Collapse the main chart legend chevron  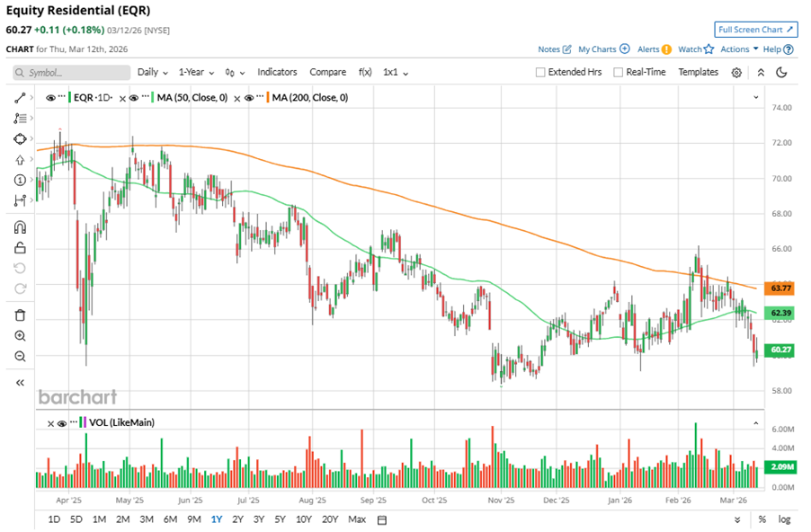point(755,97)
